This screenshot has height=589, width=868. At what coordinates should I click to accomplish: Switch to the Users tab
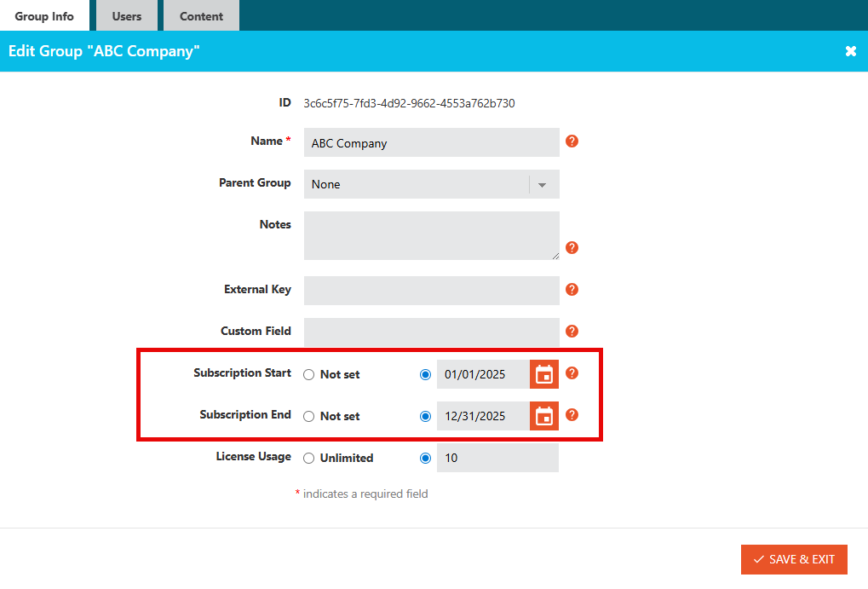tap(127, 16)
